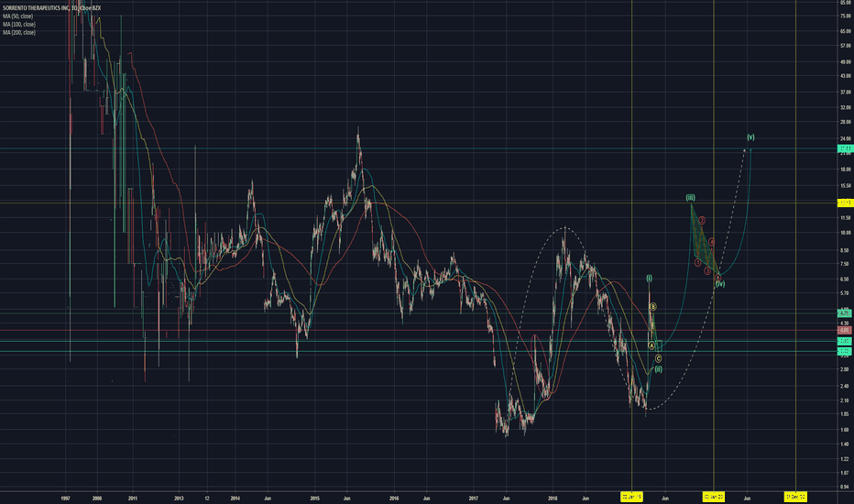Select the red circled 1 sub-wave label
This screenshot has width=854, height=504.
[697, 263]
